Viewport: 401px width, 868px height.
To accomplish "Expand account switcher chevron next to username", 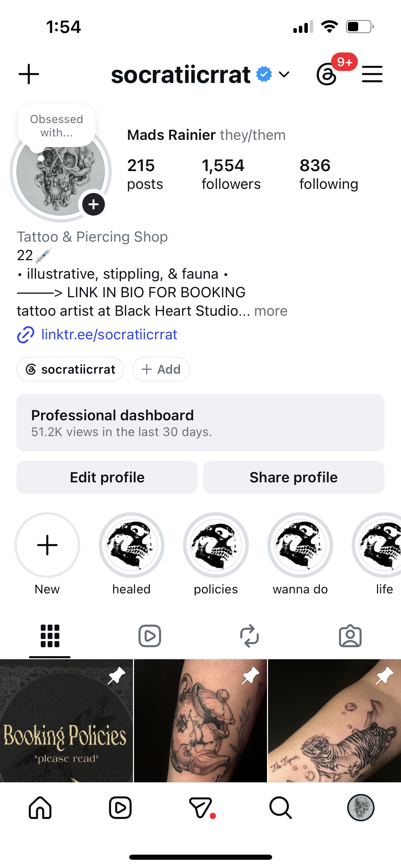I will 284,74.
